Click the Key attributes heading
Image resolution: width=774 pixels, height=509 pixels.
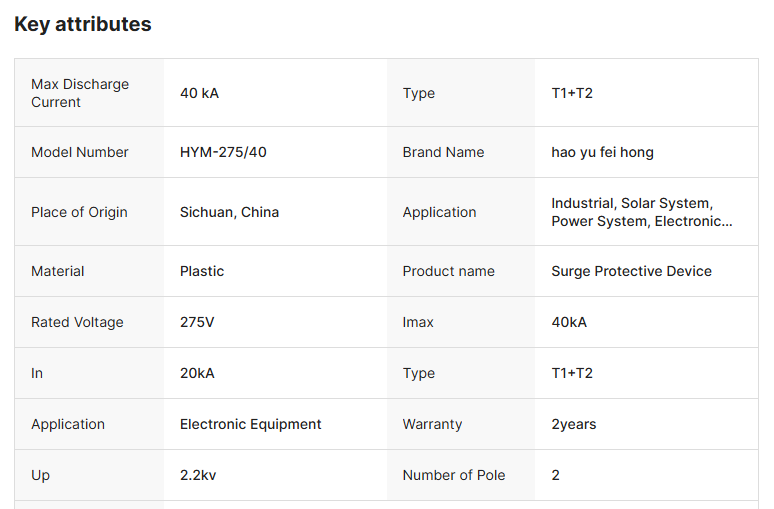(83, 24)
